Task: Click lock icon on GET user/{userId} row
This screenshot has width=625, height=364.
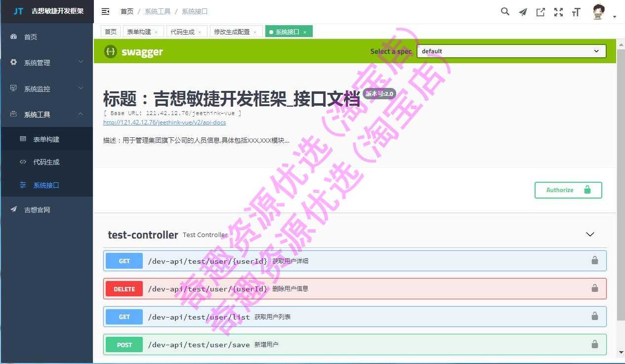Action: coord(595,260)
